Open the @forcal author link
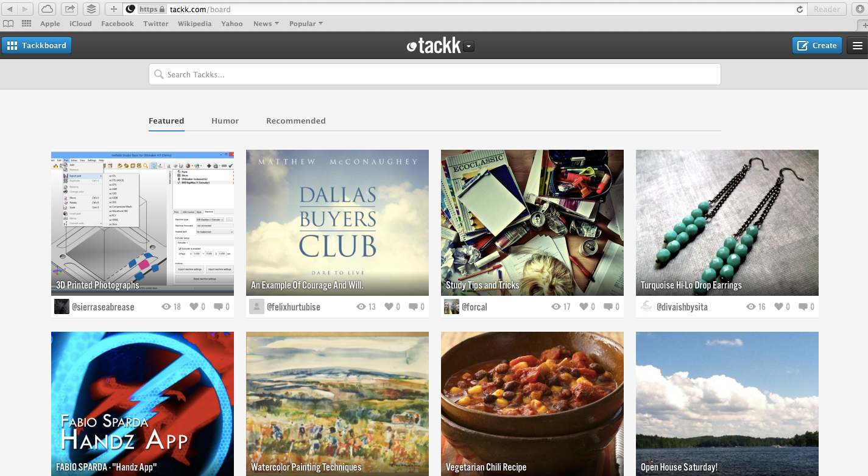 click(474, 307)
